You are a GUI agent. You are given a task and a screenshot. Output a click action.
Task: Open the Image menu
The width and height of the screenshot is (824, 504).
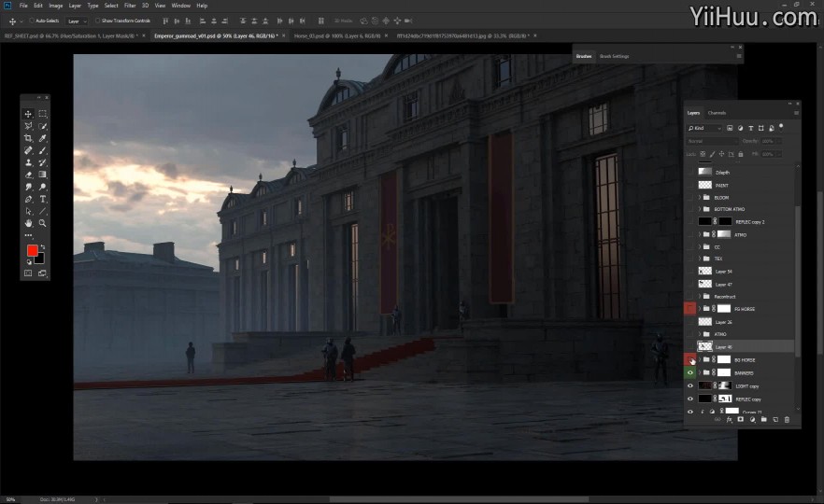coord(56,6)
